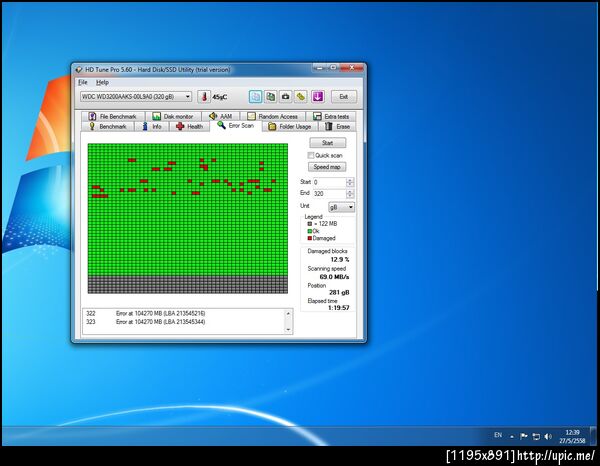Click the Start scan button
This screenshot has height=466, width=600.
[x=328, y=143]
